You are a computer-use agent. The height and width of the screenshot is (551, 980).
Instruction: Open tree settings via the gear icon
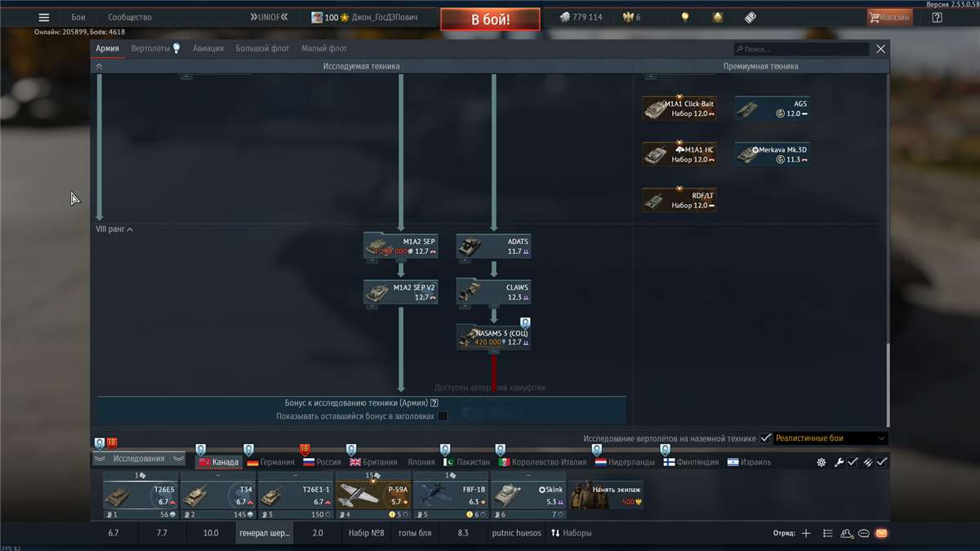(821, 462)
